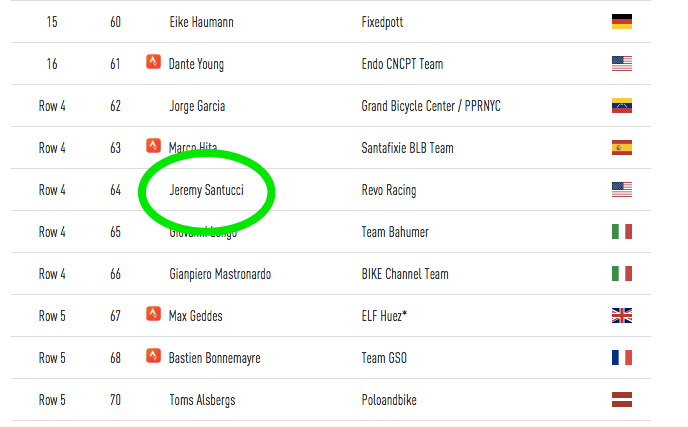This screenshot has width=688, height=427.
Task: Click the Venezuelan flag for Jorge Garcia
Action: [x=622, y=105]
